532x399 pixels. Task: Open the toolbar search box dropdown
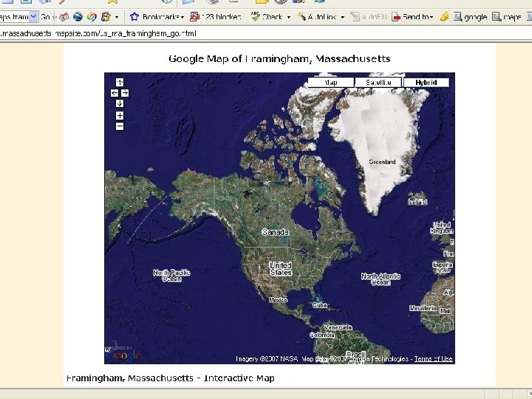[x=33, y=16]
